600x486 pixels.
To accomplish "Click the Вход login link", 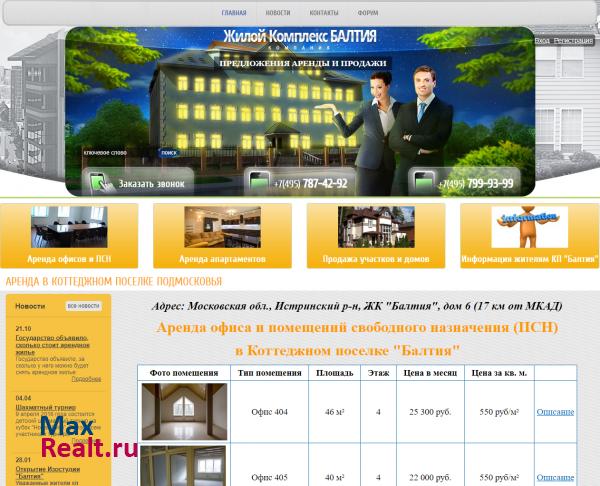I will pyautogui.click(x=542, y=40).
